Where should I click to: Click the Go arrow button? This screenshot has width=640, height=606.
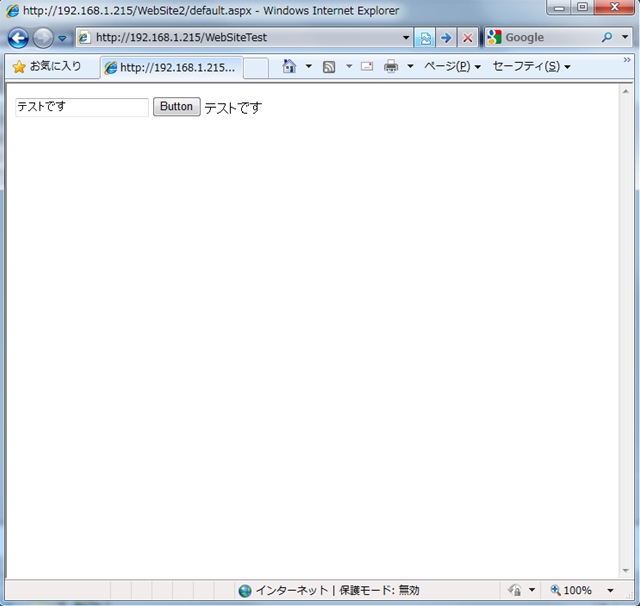tap(446, 38)
